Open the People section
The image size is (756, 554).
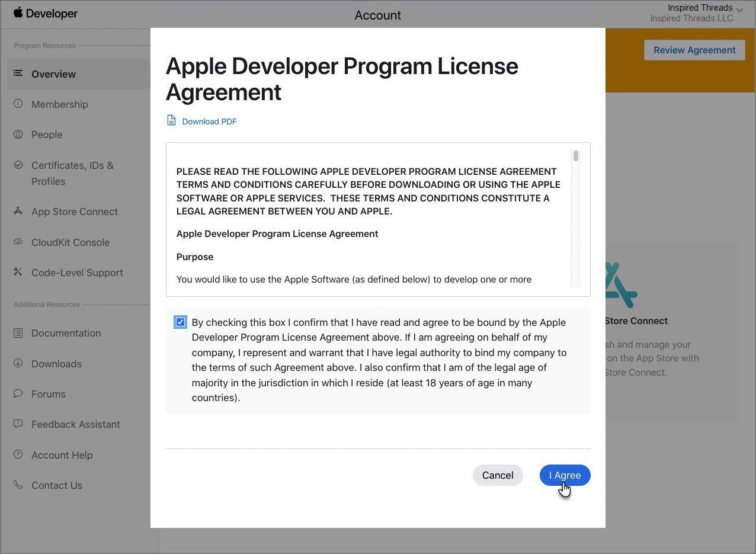47,135
